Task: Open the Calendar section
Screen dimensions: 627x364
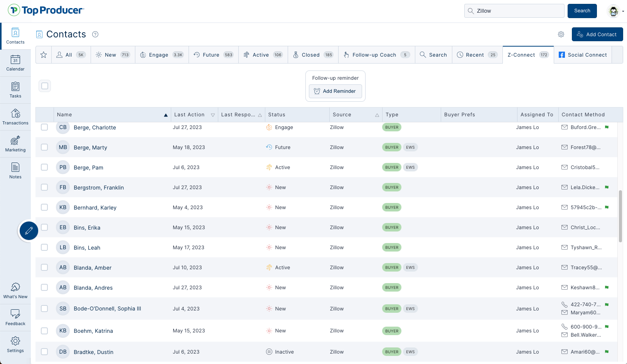Action: click(15, 63)
